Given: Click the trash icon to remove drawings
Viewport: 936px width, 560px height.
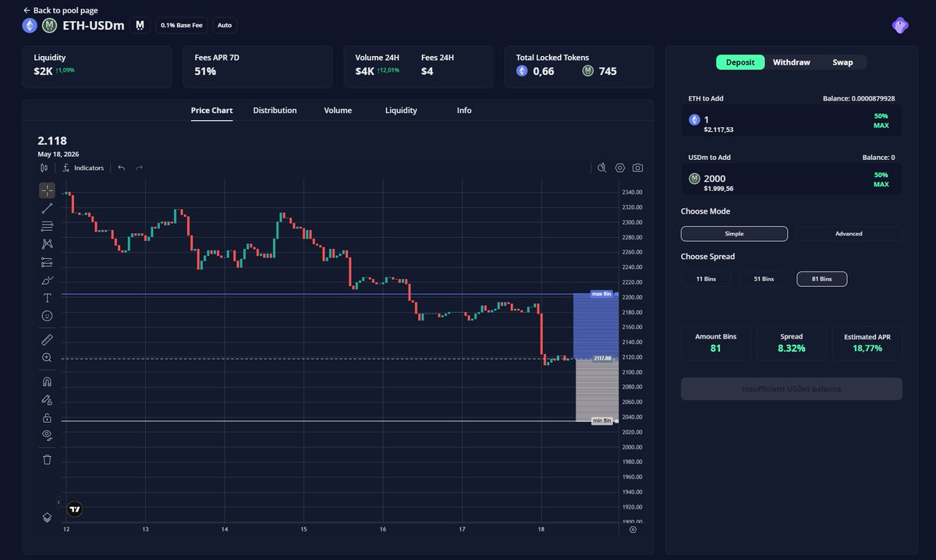Looking at the screenshot, I should pyautogui.click(x=47, y=459).
